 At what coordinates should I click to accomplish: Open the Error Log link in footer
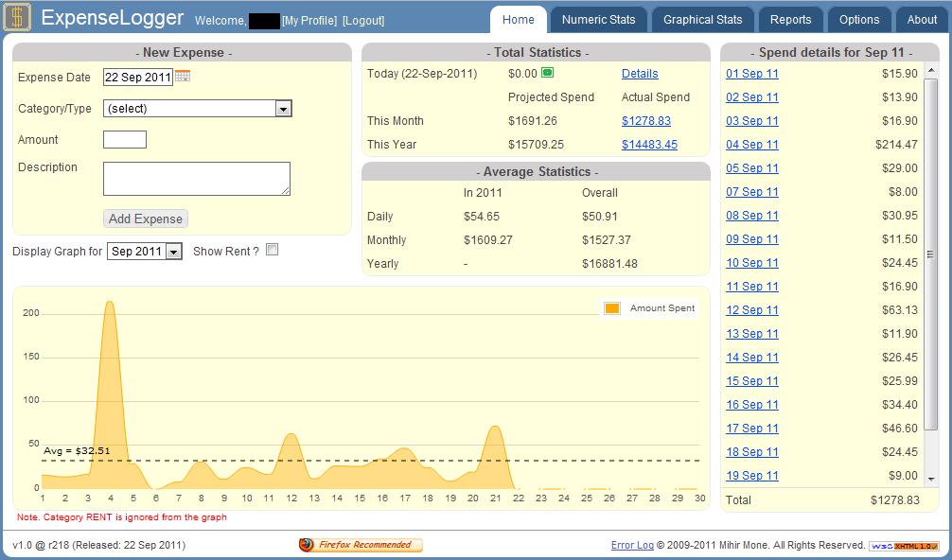(x=633, y=545)
